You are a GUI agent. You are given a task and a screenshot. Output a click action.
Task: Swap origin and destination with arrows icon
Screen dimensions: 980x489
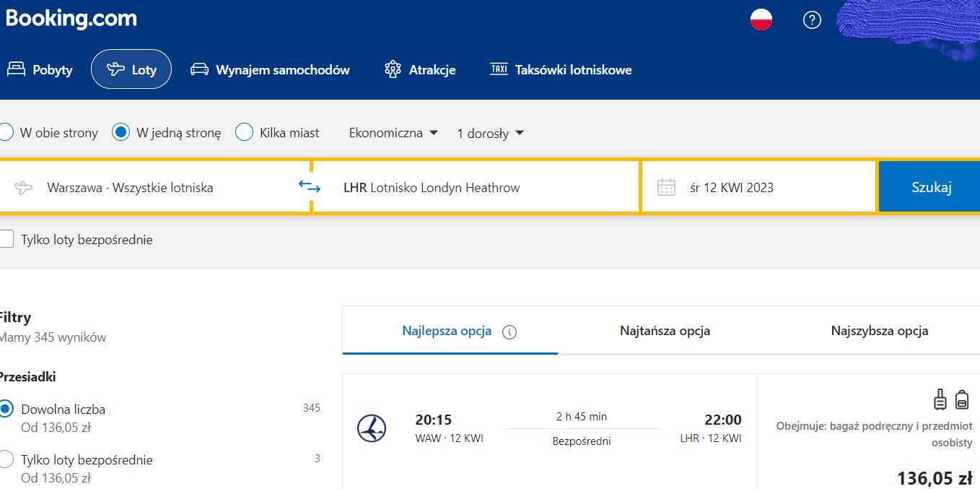310,186
